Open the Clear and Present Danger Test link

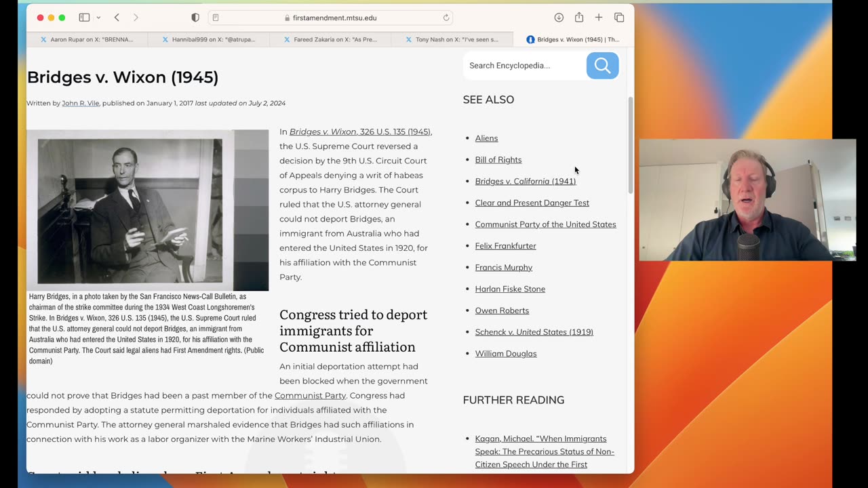click(532, 203)
